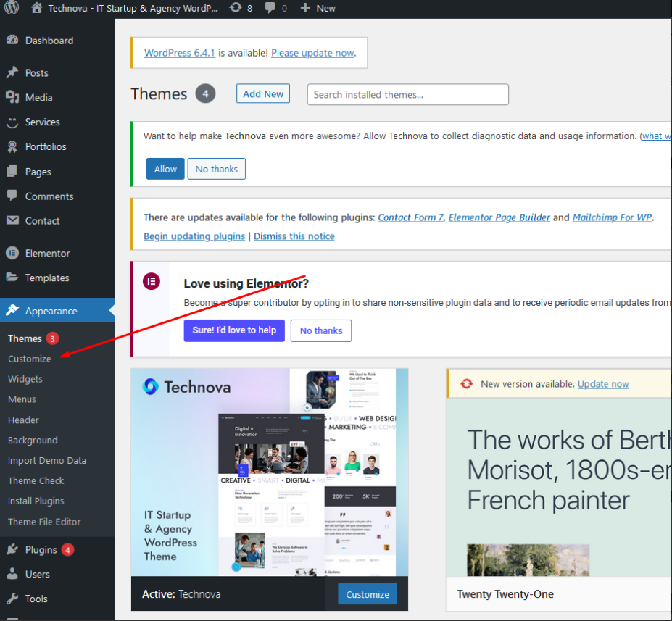
Task: Click the plus icon next to New
Action: [304, 8]
